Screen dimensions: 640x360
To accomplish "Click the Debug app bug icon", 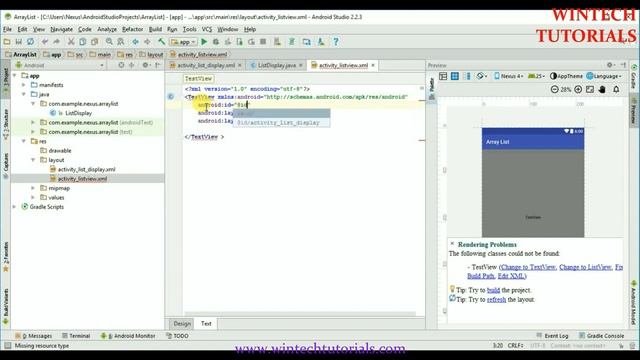I will tap(216, 42).
